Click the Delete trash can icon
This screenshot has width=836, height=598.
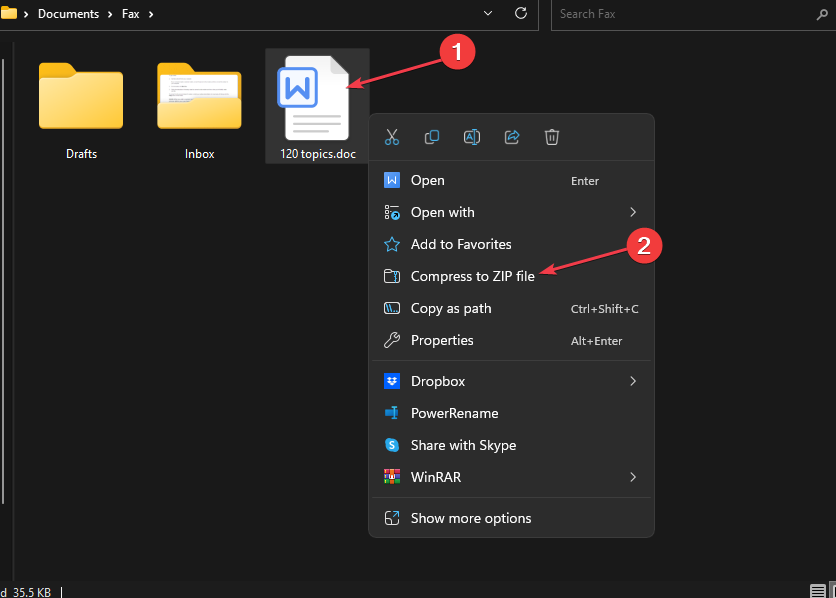(552, 137)
